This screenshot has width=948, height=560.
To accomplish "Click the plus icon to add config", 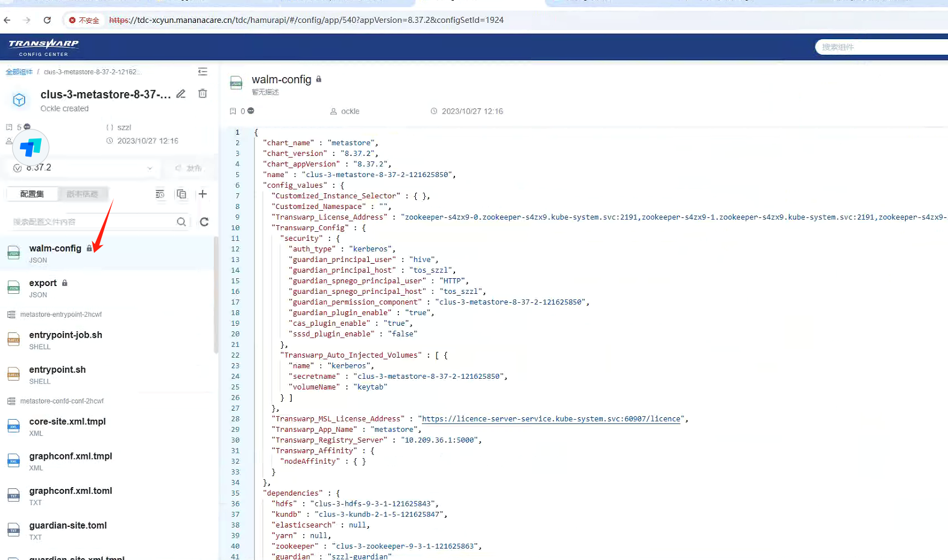I will click(202, 194).
